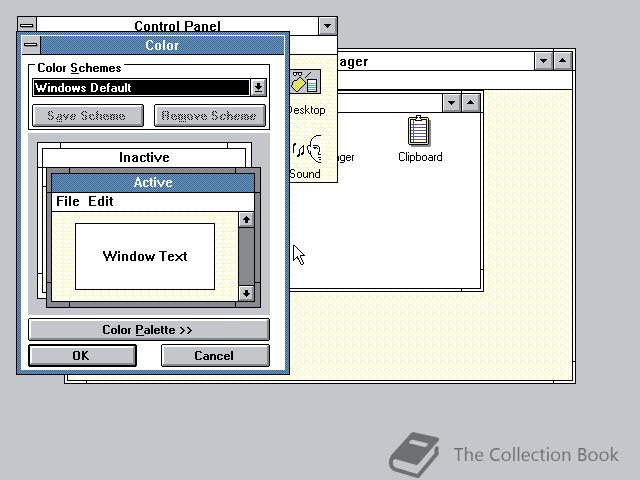Maximize the Program Manager window
Image resolution: width=640 pixels, height=480 pixels.
(562, 61)
